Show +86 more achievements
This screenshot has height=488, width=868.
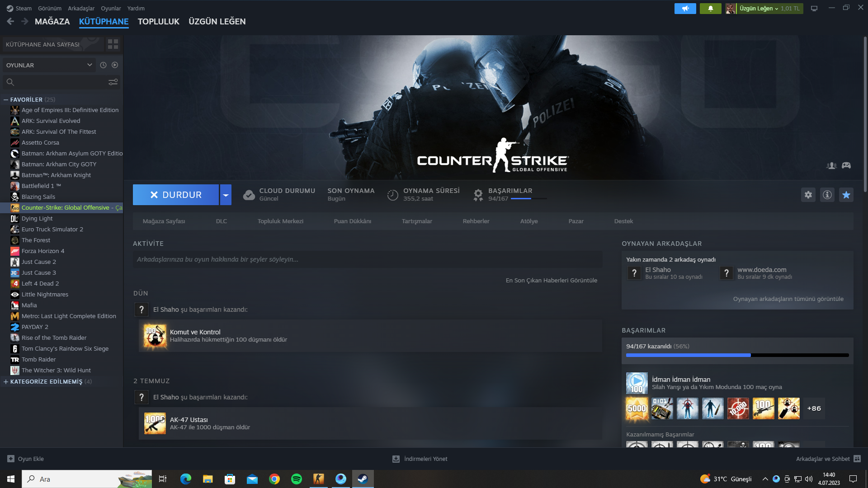coord(814,408)
